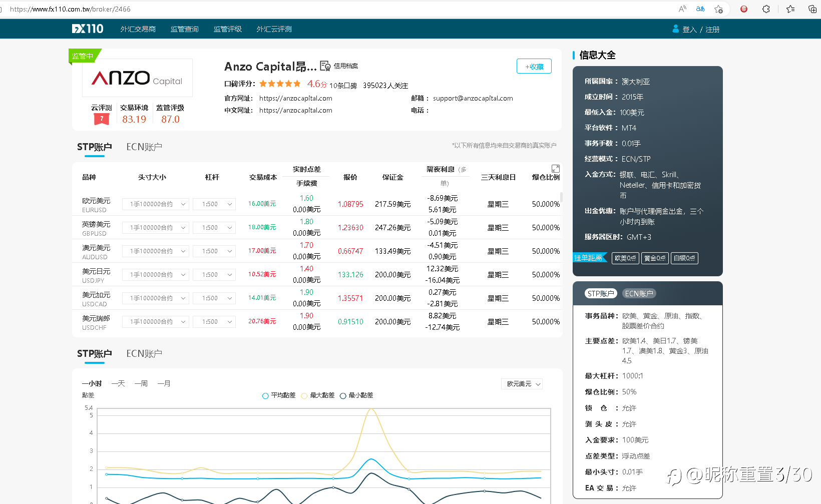821x504 pixels.
Task: Click the translate icon in address bar
Action: pos(700,9)
